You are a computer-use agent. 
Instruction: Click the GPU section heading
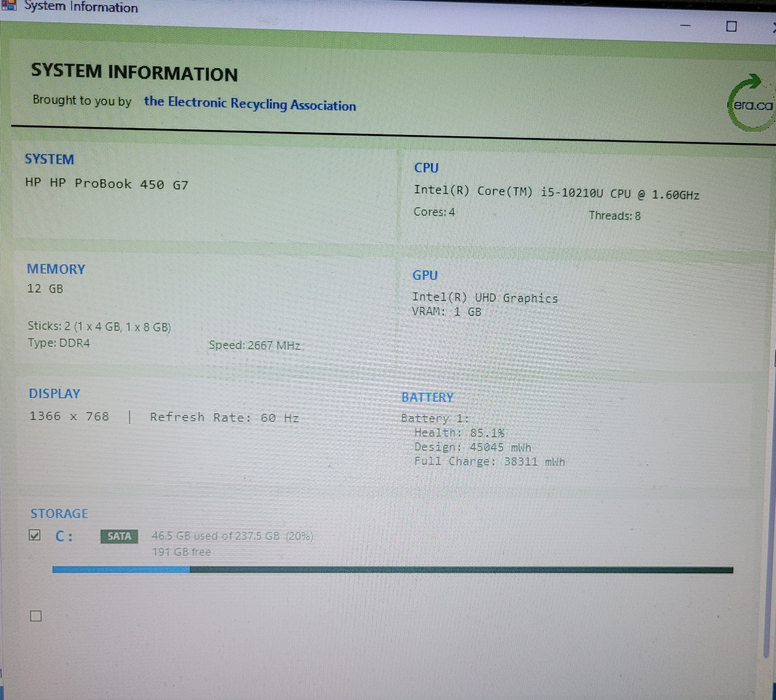425,275
